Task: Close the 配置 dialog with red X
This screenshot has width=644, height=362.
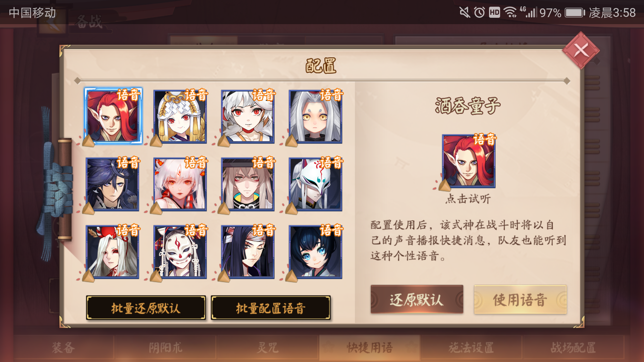Action: [581, 51]
